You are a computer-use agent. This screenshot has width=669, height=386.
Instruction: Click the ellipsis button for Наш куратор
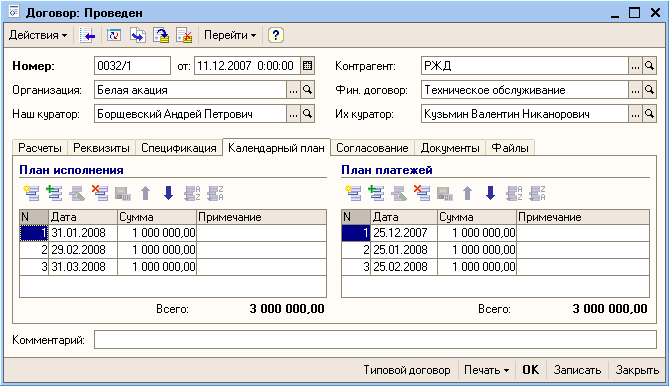coord(293,114)
